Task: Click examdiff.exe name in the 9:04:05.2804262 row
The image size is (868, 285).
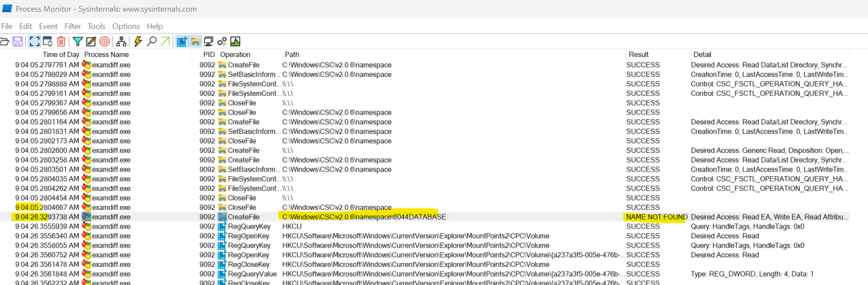Action: point(111,188)
